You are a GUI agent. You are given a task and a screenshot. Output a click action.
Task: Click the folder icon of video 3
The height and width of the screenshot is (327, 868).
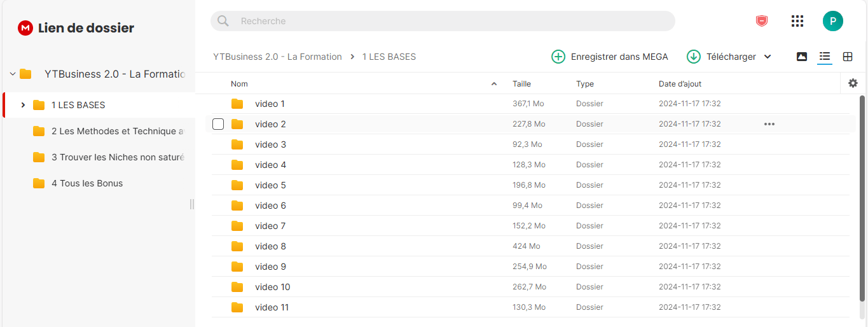pos(237,144)
